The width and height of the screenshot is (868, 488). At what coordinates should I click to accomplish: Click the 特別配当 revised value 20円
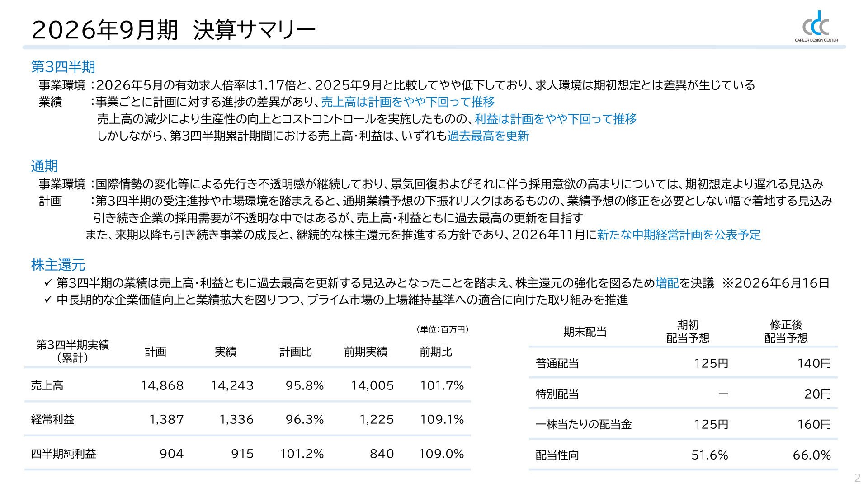click(818, 394)
